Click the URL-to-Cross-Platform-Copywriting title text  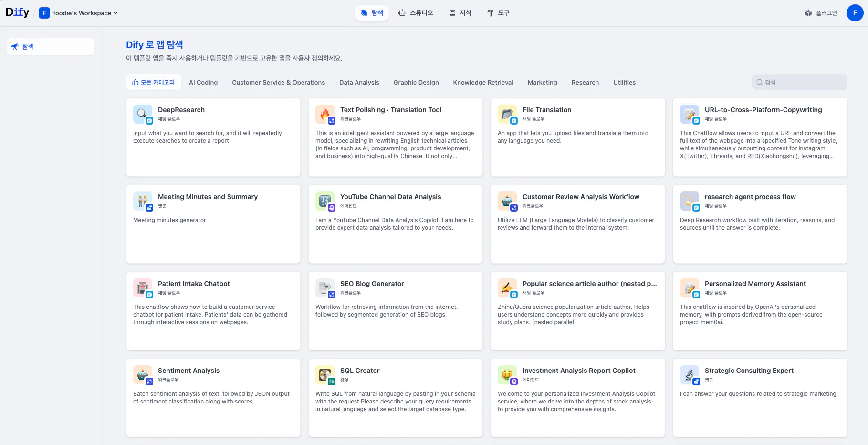pos(763,110)
